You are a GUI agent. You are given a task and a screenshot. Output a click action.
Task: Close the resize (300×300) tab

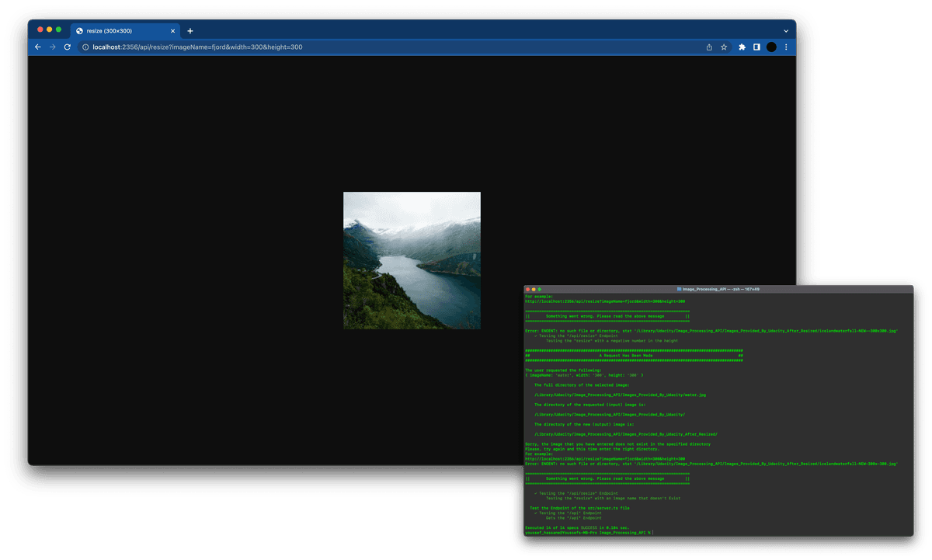173,30
